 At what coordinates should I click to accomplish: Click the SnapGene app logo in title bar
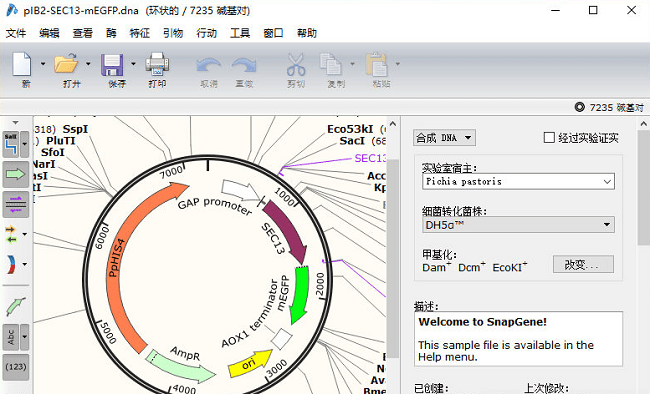click(x=12, y=10)
